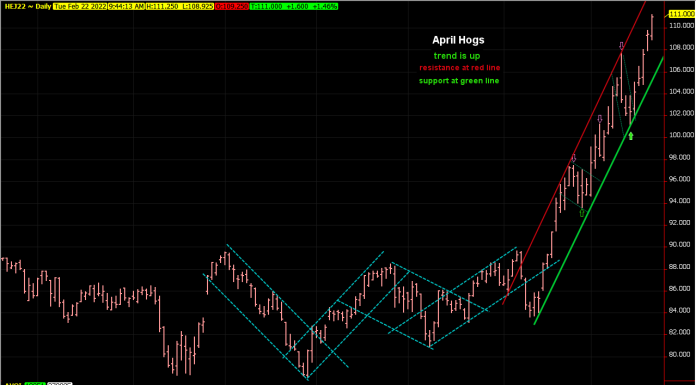Viewport: 696px width, 385px height.
Task: Click the 'support at green line' annotation
Action: [459, 81]
